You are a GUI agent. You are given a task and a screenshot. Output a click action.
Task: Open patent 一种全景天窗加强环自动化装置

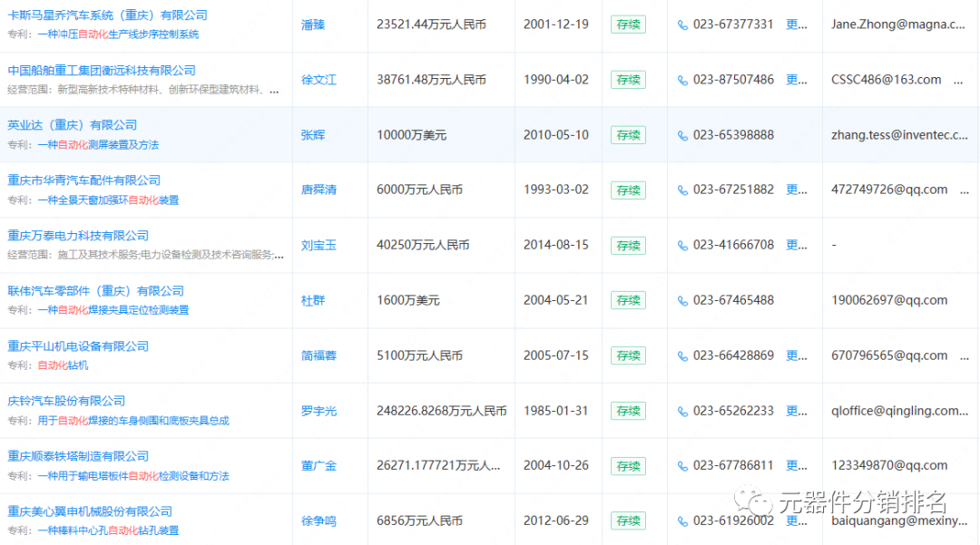pos(108,200)
